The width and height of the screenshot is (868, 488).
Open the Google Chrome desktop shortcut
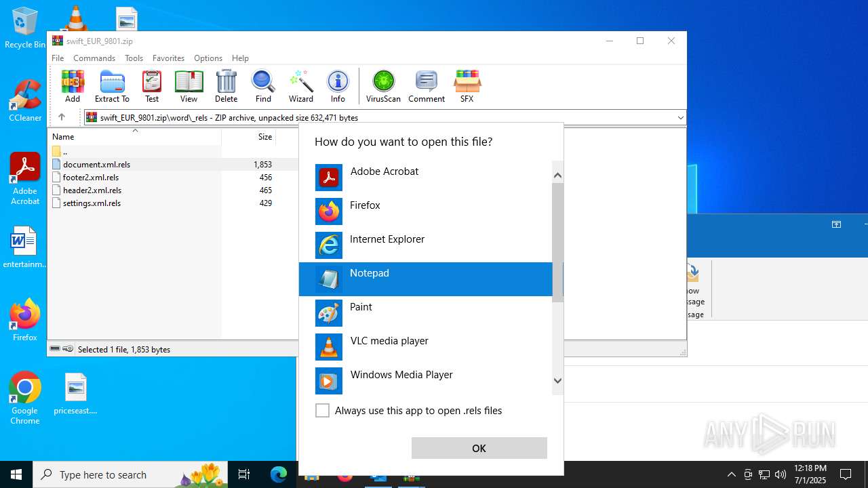pyautogui.click(x=25, y=398)
